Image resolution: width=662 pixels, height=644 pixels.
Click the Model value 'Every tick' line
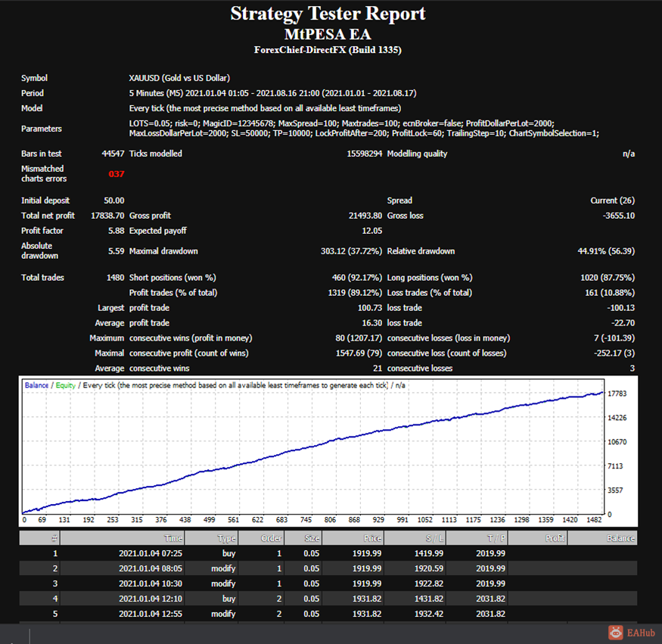tap(265, 108)
